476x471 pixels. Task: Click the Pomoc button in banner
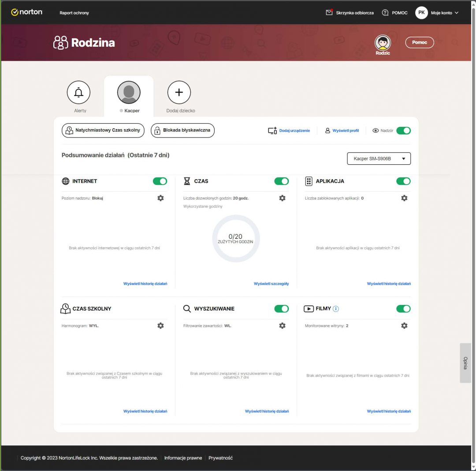420,42
